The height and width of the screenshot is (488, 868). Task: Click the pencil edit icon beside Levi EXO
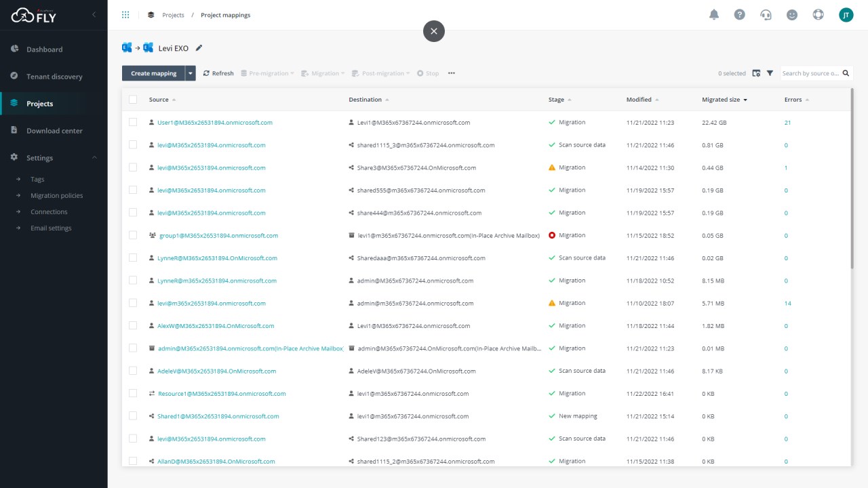tap(199, 48)
